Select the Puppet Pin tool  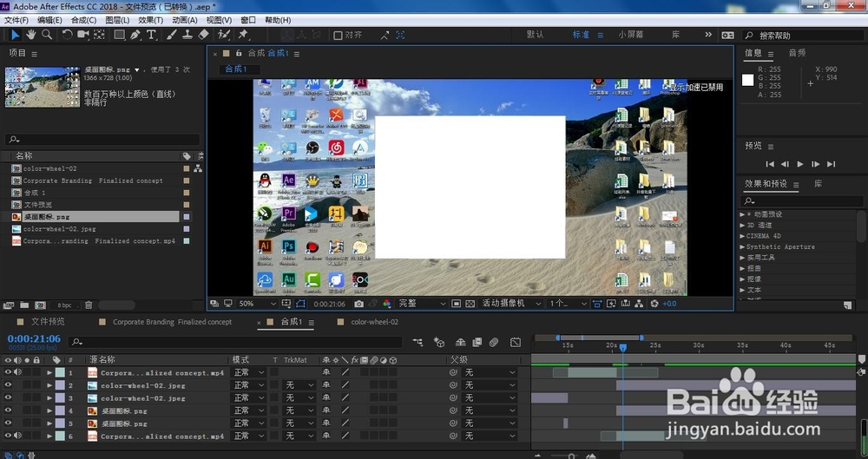(243, 35)
